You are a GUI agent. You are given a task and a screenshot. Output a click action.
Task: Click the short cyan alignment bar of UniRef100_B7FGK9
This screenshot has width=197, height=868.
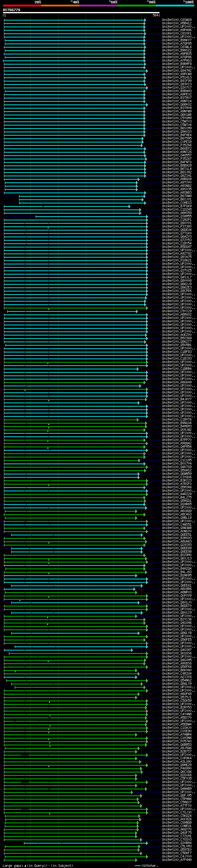[x=67, y=206]
